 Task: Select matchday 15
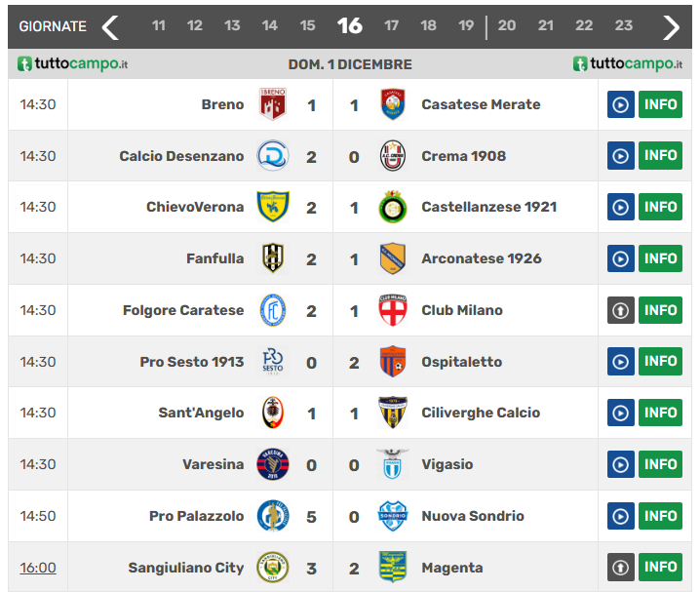tap(307, 26)
